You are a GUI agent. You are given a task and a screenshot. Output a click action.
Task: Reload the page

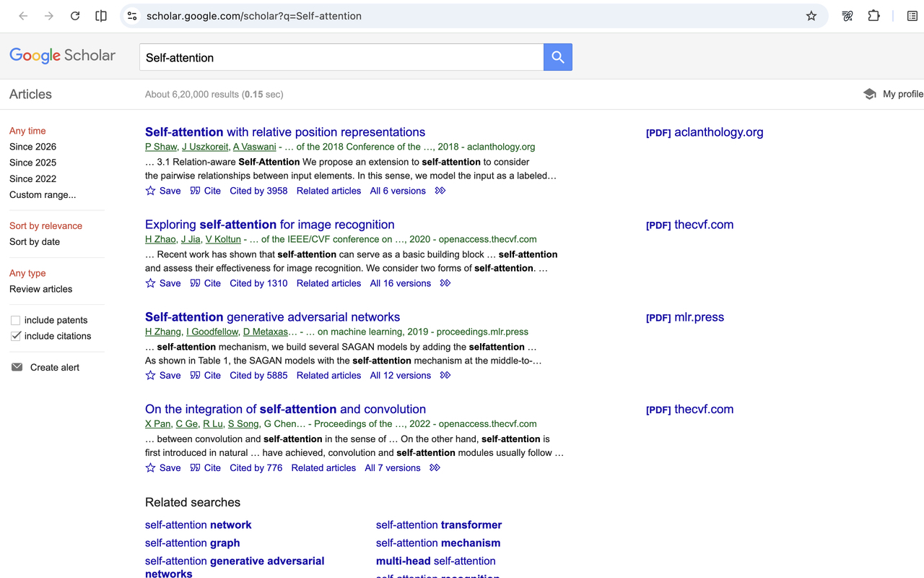[75, 16]
